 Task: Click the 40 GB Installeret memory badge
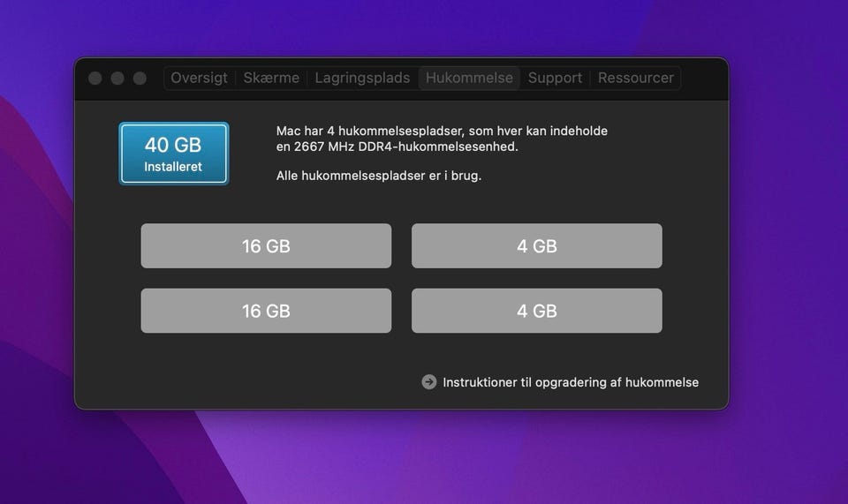point(174,153)
